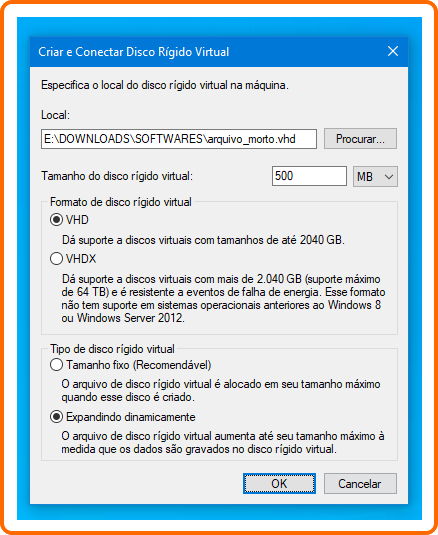Click the 'Formato de disco rígido virtual' group heading
Viewport: 438px width, 535px height.
120,202
